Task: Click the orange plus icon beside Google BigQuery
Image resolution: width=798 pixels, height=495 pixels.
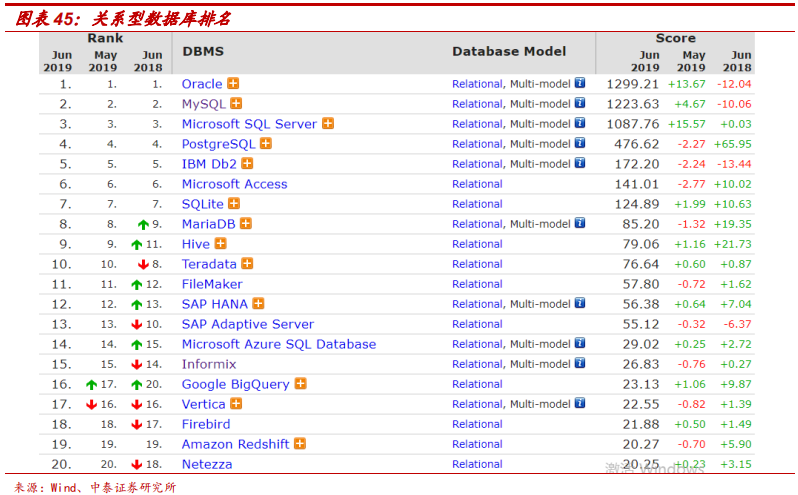Action: 301,384
